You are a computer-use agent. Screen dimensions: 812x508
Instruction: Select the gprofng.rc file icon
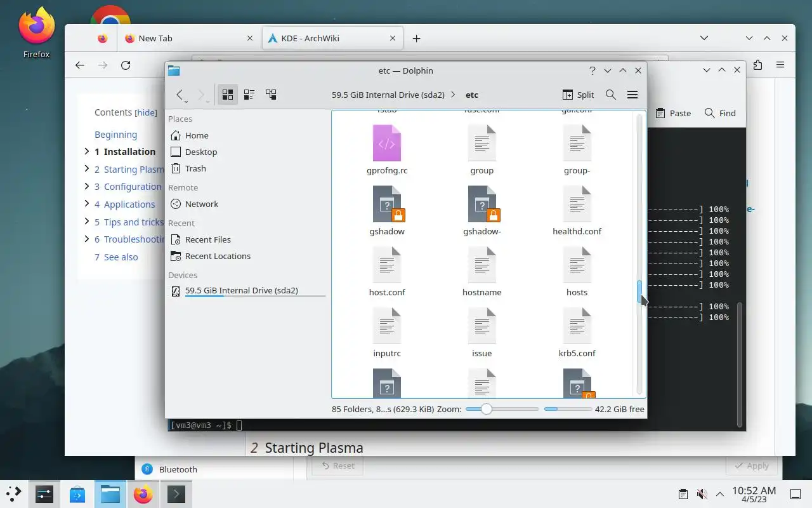387,143
